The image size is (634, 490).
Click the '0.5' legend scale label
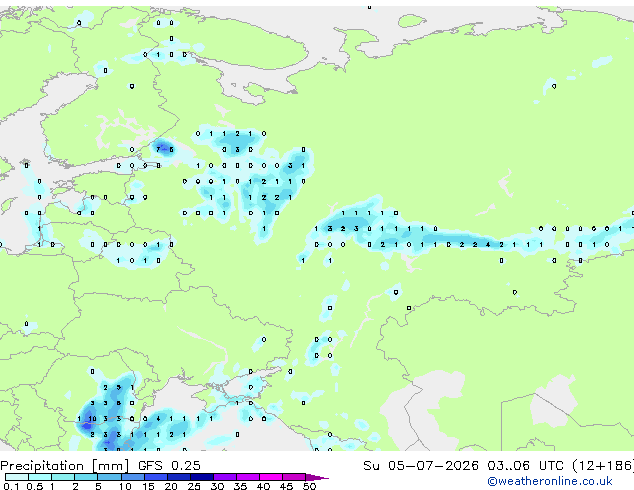coord(34,486)
